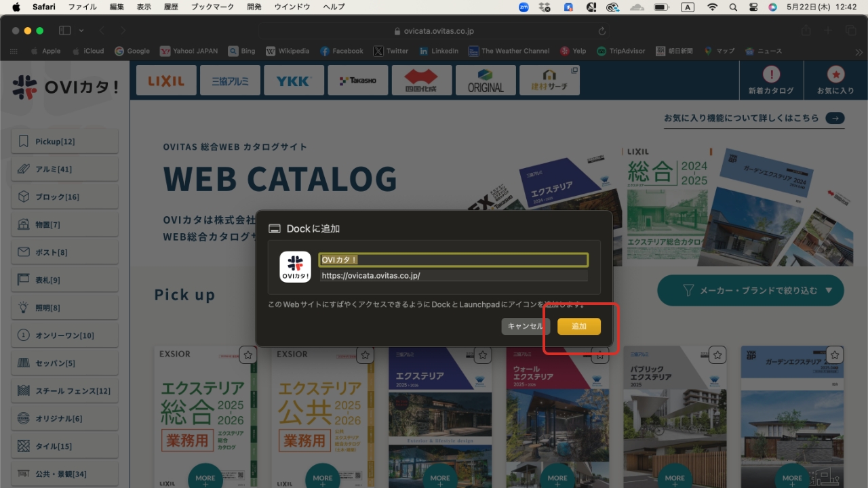
Task: Select the ブロック[16] category
Action: coord(64,197)
